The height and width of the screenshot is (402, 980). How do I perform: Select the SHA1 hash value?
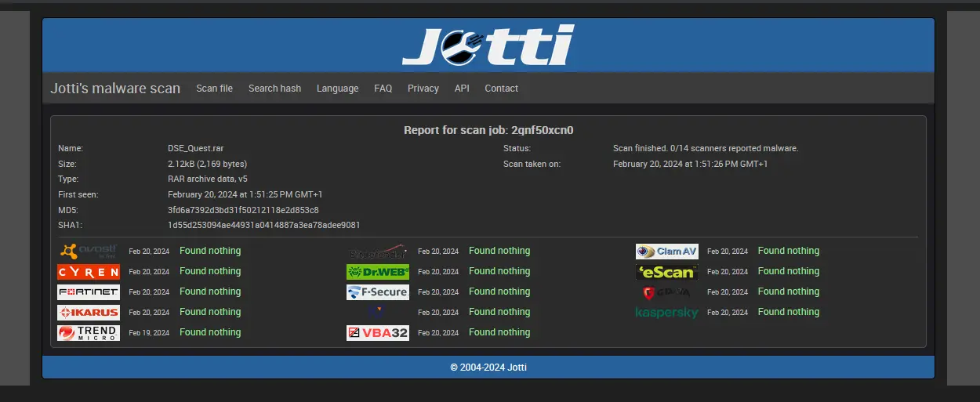[x=264, y=225]
